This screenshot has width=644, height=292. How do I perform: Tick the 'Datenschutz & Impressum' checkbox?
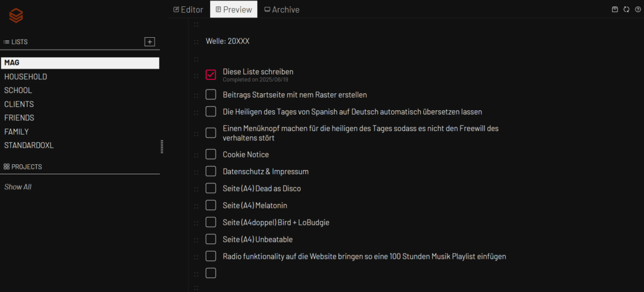(211, 171)
